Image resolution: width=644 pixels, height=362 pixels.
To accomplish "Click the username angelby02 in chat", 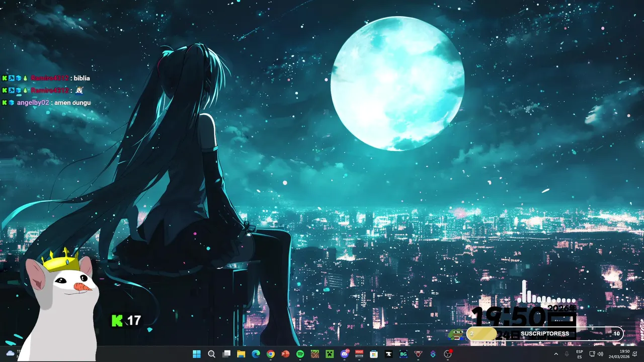I will pyautogui.click(x=33, y=103).
